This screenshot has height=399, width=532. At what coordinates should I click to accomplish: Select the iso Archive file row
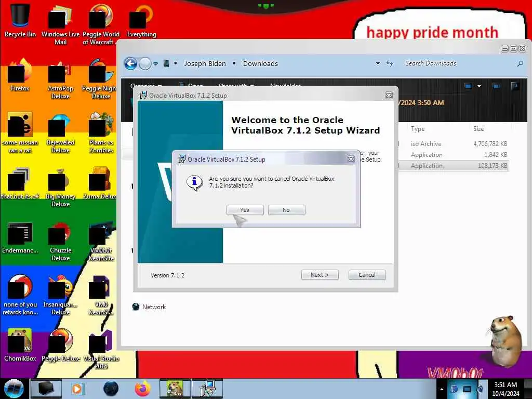coord(453,144)
